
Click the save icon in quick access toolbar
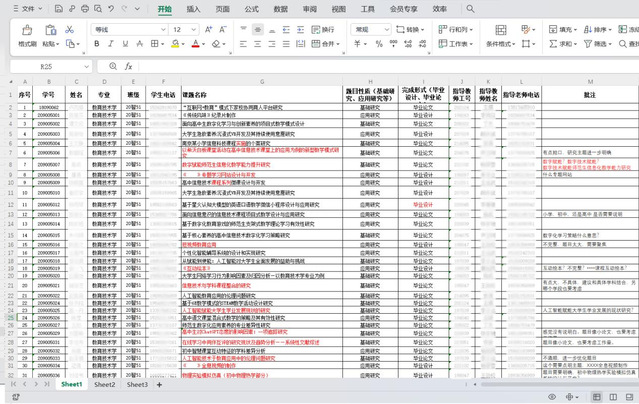(x=57, y=8)
